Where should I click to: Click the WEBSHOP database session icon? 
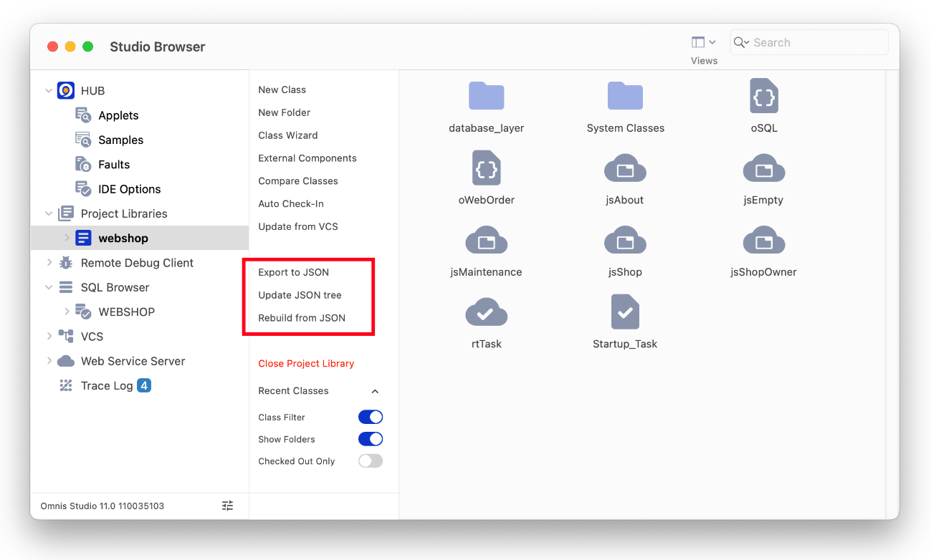click(x=83, y=312)
